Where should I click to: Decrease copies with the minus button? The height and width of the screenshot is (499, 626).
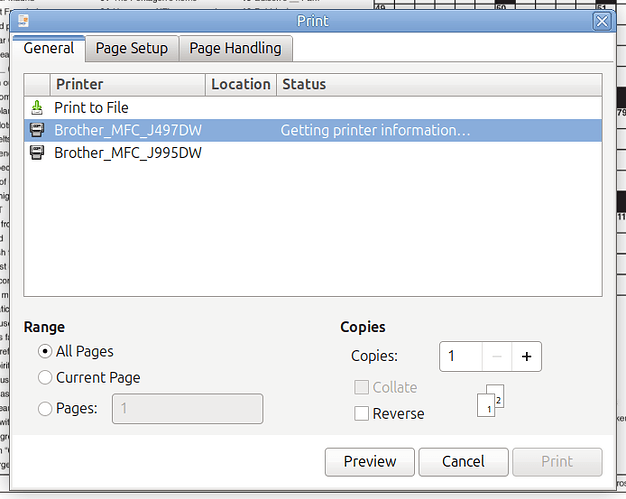495,356
